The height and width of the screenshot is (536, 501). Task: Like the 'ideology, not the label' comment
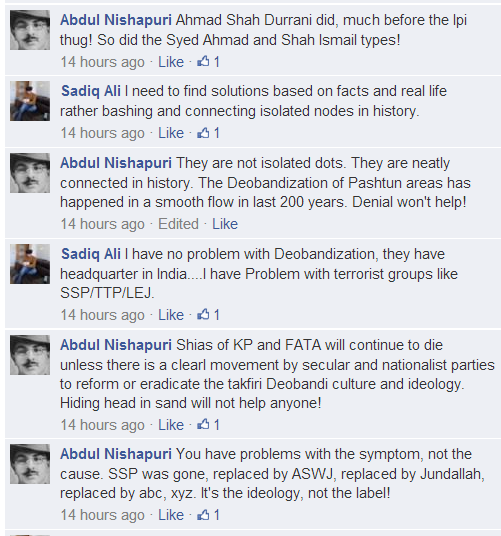[171, 515]
